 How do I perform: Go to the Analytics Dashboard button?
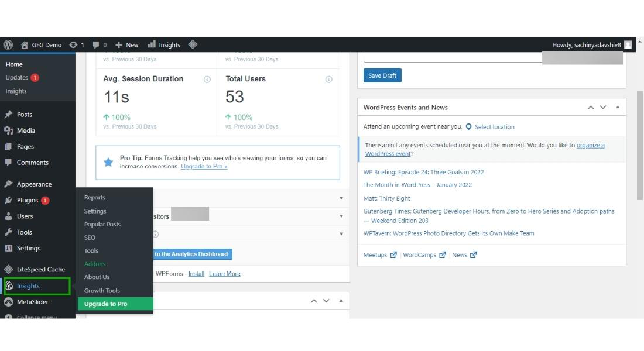tap(192, 254)
